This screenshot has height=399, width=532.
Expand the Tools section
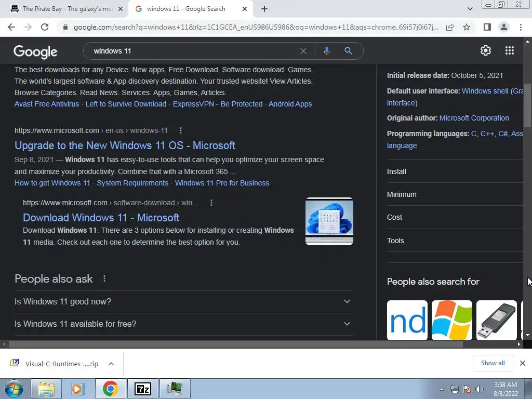[455, 241]
